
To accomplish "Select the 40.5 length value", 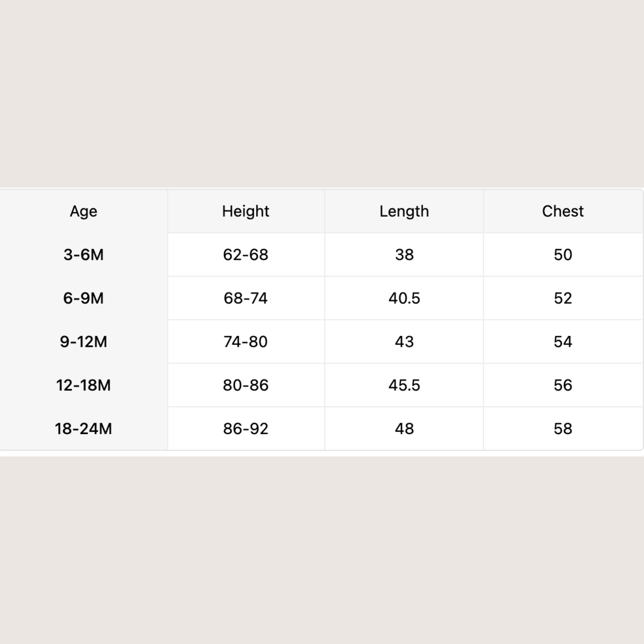I will tap(404, 298).
